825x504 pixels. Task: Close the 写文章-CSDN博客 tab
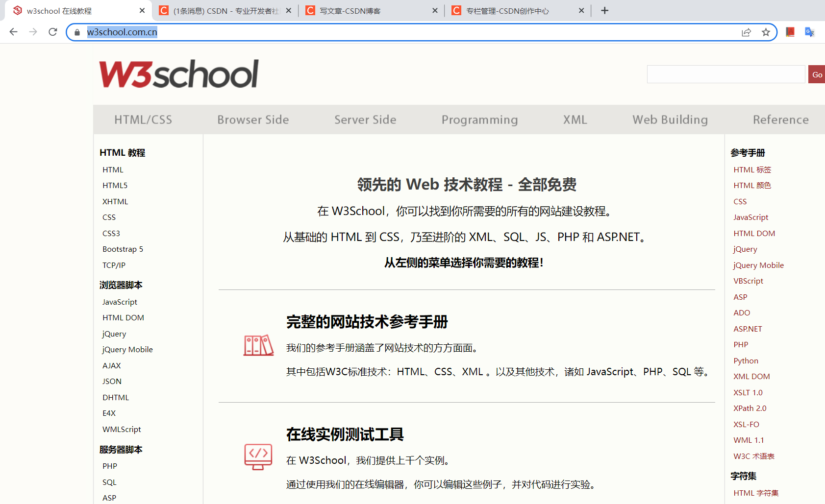(x=435, y=10)
